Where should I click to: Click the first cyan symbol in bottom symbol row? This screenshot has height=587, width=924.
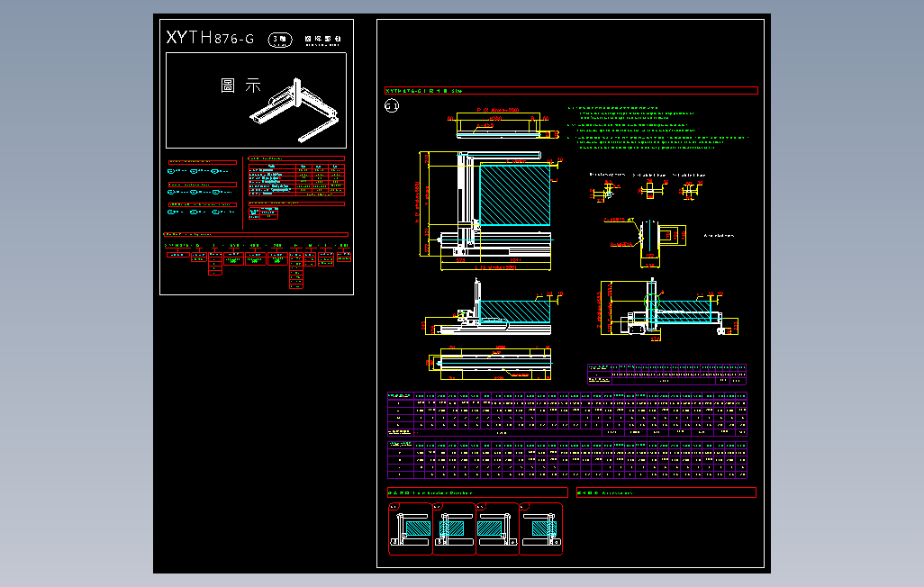171,212
